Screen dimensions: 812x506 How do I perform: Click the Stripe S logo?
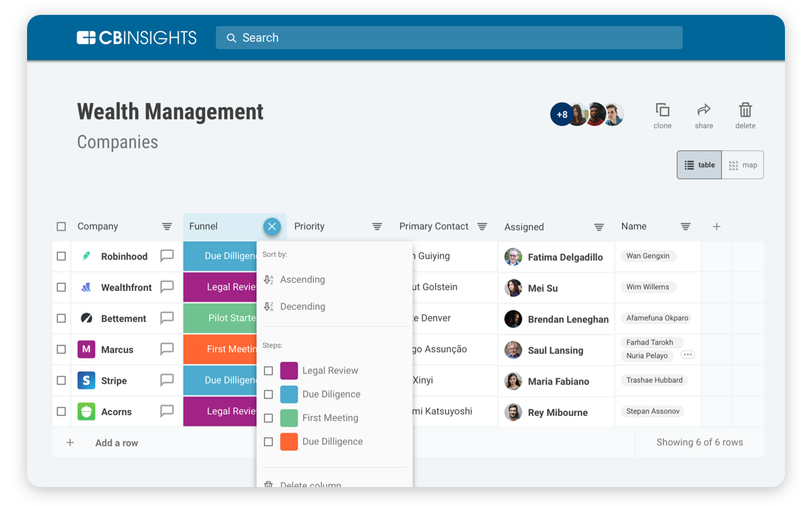(x=86, y=380)
